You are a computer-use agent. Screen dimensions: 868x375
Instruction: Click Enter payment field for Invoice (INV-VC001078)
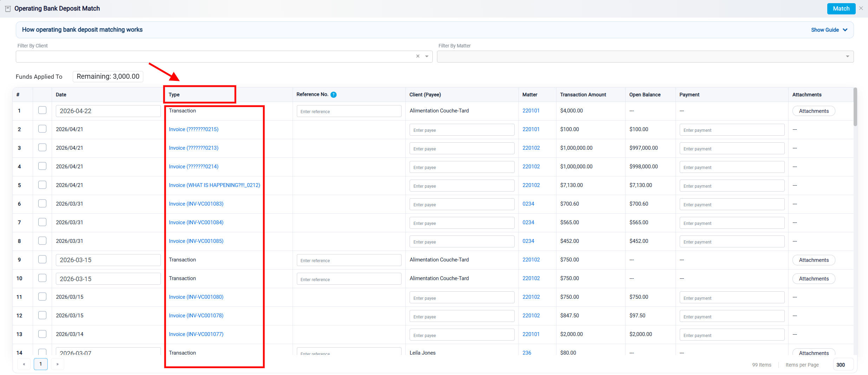coord(732,316)
